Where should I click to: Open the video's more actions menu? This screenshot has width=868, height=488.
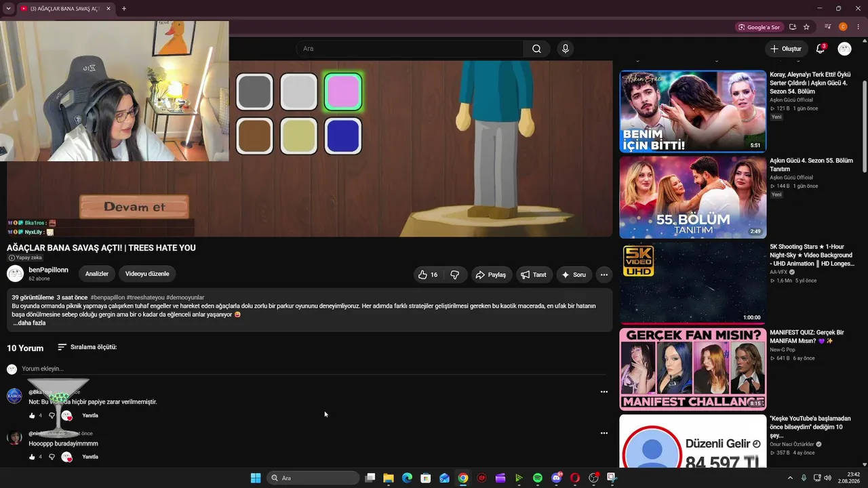point(604,274)
